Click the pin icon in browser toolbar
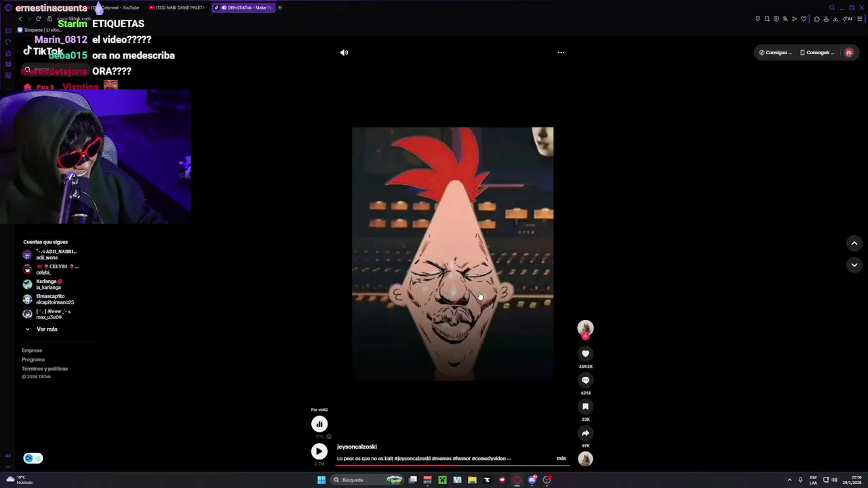Screen dimensions: 868x488 (x=758, y=19)
